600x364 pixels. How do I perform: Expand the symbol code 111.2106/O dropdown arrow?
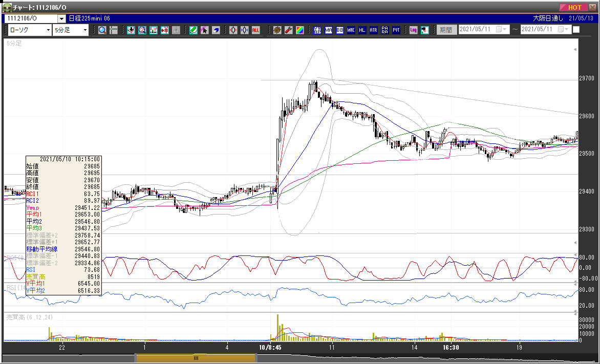click(x=61, y=18)
